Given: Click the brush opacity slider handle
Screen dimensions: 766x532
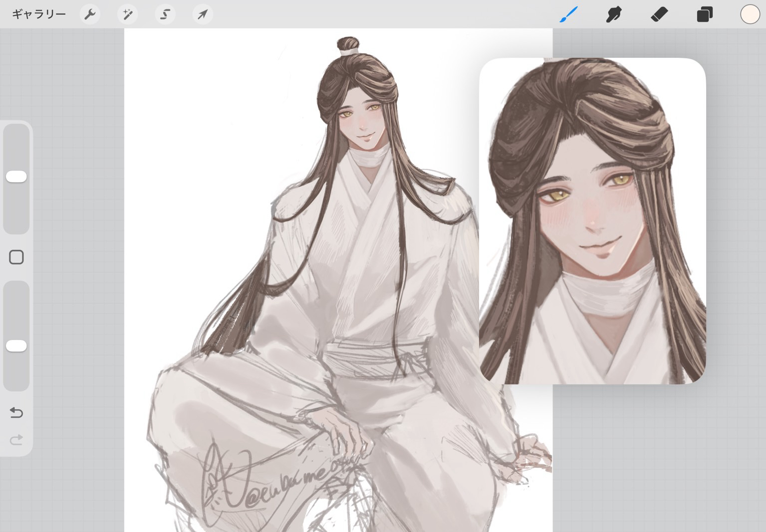Looking at the screenshot, I should 16,346.
